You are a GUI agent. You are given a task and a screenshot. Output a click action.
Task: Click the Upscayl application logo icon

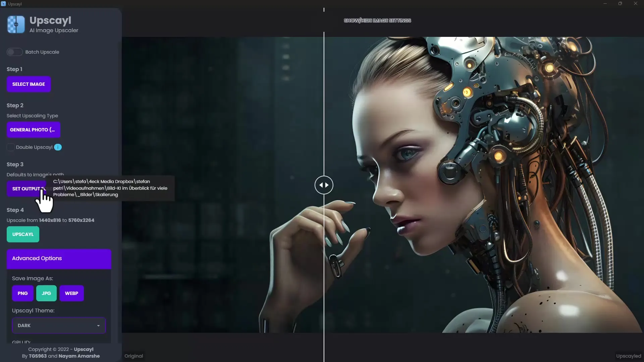pos(16,24)
